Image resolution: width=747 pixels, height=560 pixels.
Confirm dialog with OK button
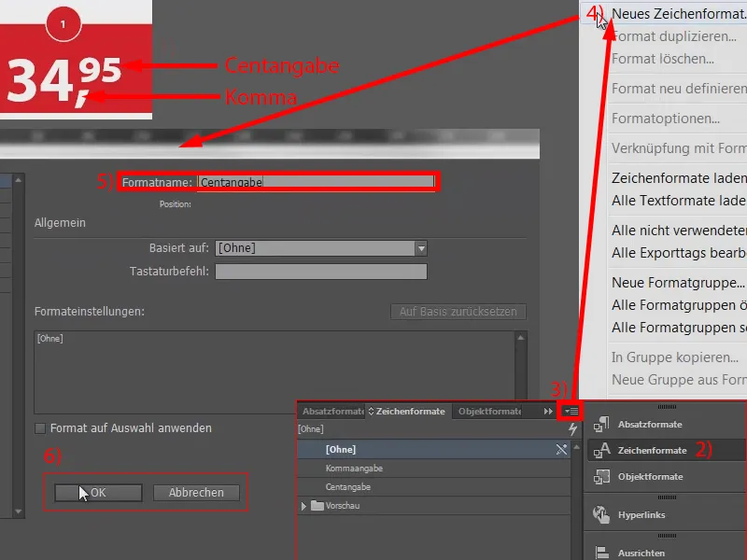tap(98, 493)
